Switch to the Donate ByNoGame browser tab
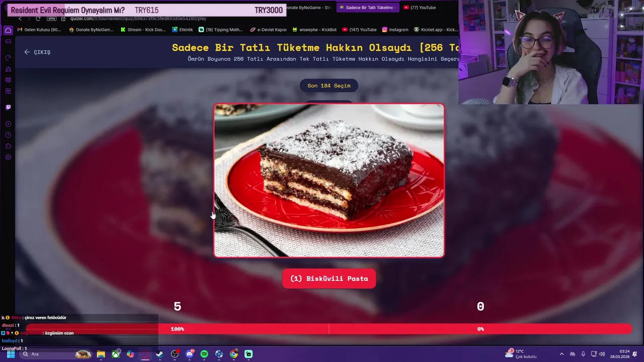 point(309,8)
